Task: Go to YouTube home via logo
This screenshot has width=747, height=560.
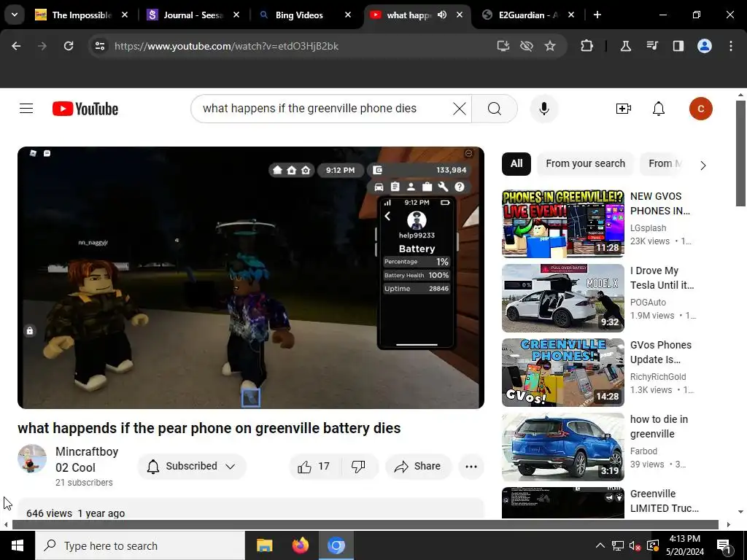Action: [x=85, y=109]
